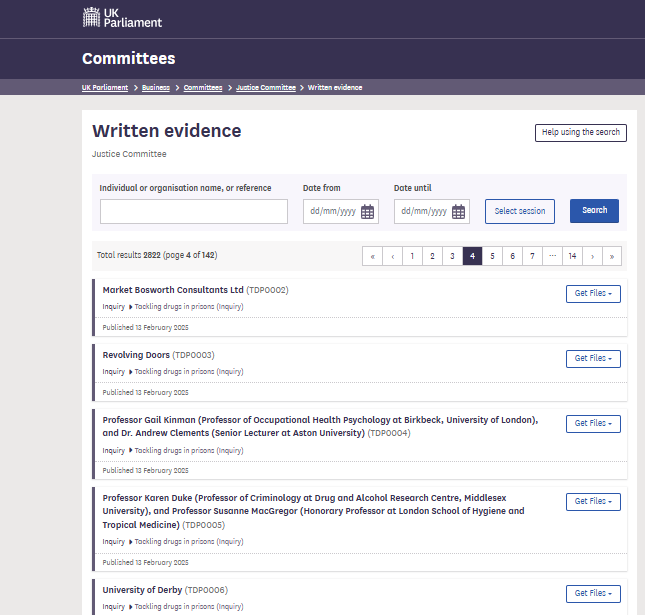Open Professor Gail Kinman evidence entry
Screen dimensions: 645x615
[x=320, y=427]
